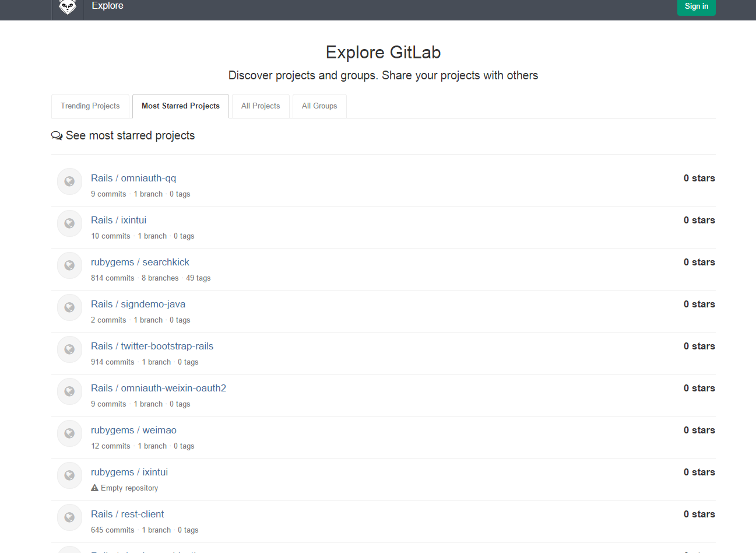Open the rubygems / searchkick project
The height and width of the screenshot is (553, 756).
pyautogui.click(x=140, y=262)
